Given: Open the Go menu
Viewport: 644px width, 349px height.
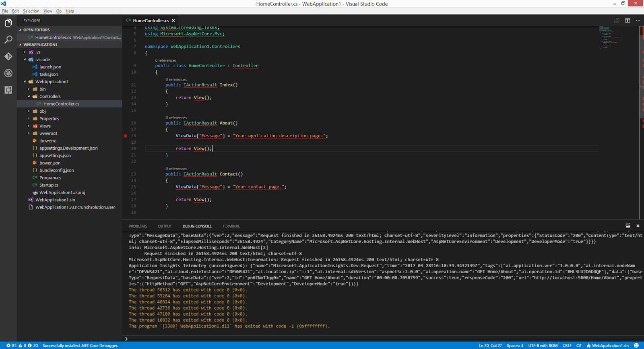Looking at the screenshot, I should tap(59, 11).
